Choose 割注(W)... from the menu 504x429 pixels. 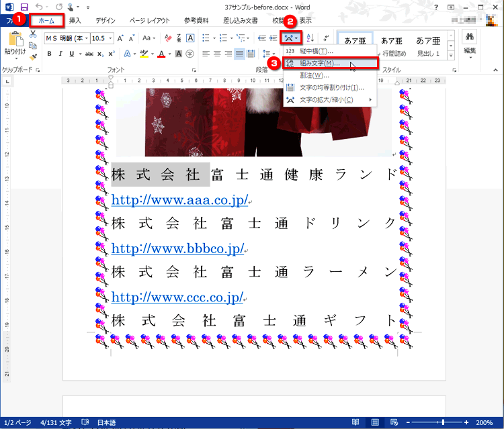(x=330, y=75)
